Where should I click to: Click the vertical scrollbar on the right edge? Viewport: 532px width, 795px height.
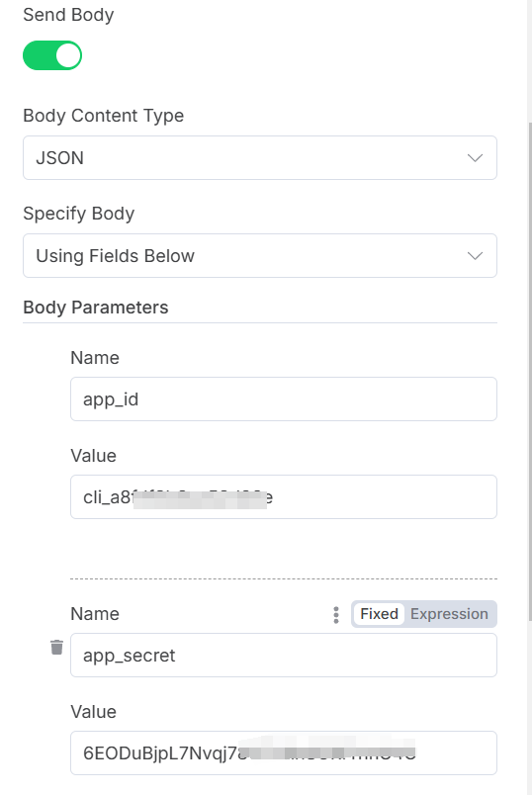point(529,370)
